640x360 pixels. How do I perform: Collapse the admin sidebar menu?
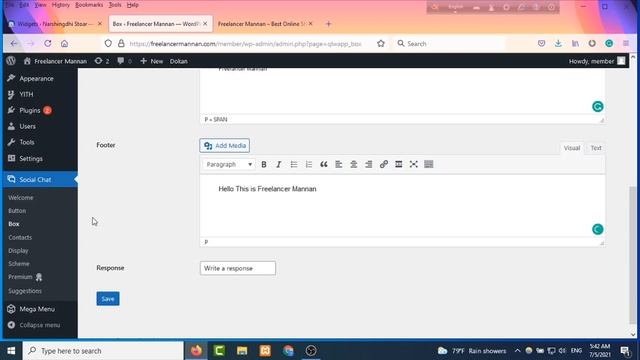[x=40, y=325]
